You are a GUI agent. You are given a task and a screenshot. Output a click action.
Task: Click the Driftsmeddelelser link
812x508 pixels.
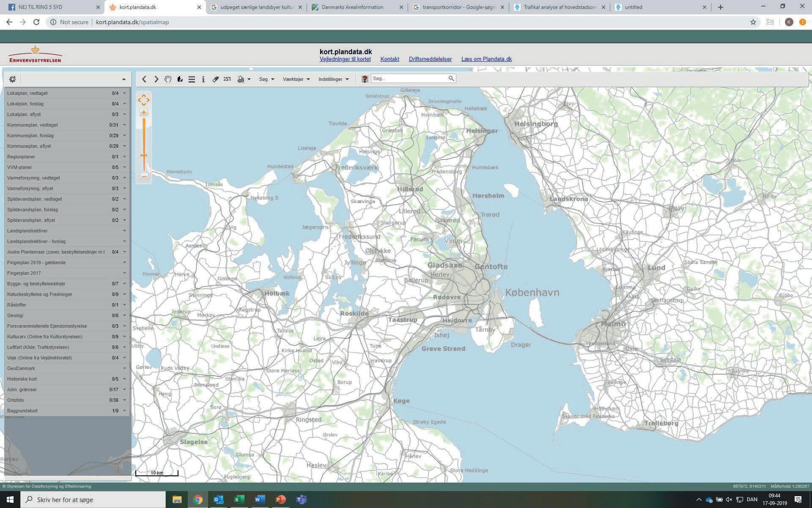pyautogui.click(x=430, y=59)
